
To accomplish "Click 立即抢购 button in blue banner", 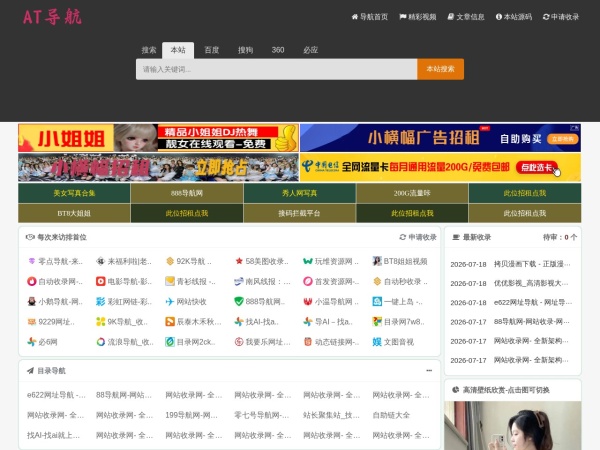I will point(562,139).
